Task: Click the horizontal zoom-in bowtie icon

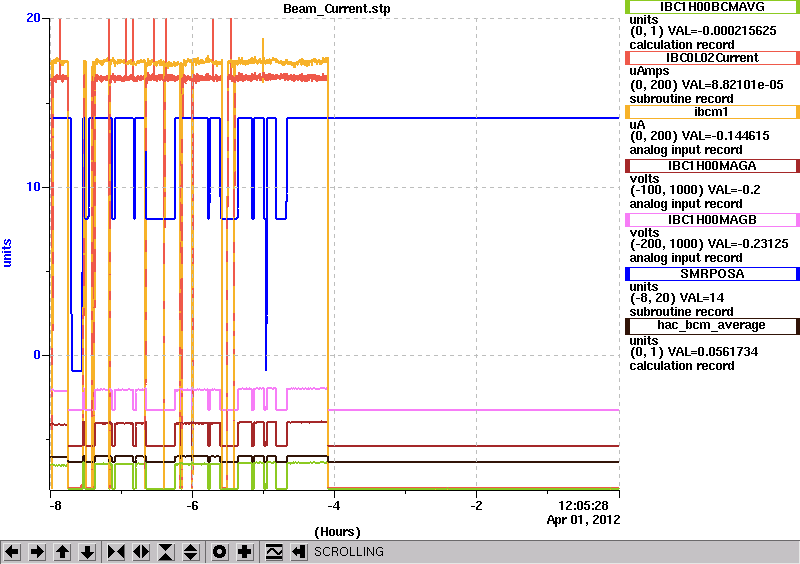Action: pos(116,552)
